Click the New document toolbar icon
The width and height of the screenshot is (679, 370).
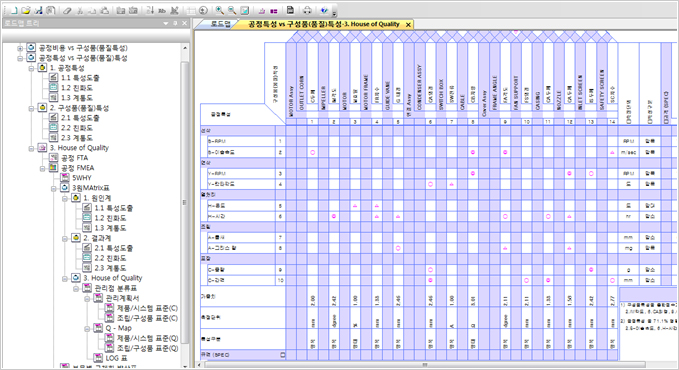click(13, 10)
